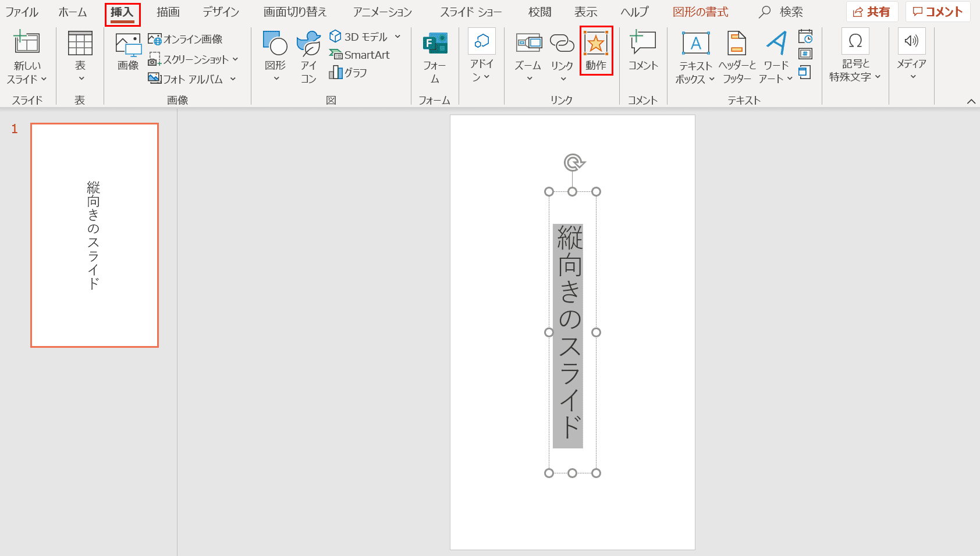Viewport: 980px width, 556px height.
Task: Click the rotation handle above the text box
Action: click(573, 162)
